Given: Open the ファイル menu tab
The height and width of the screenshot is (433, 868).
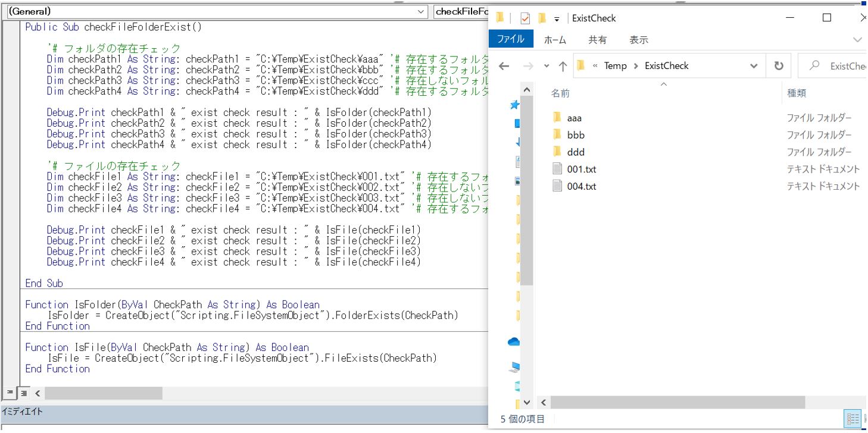Looking at the screenshot, I should [x=511, y=40].
